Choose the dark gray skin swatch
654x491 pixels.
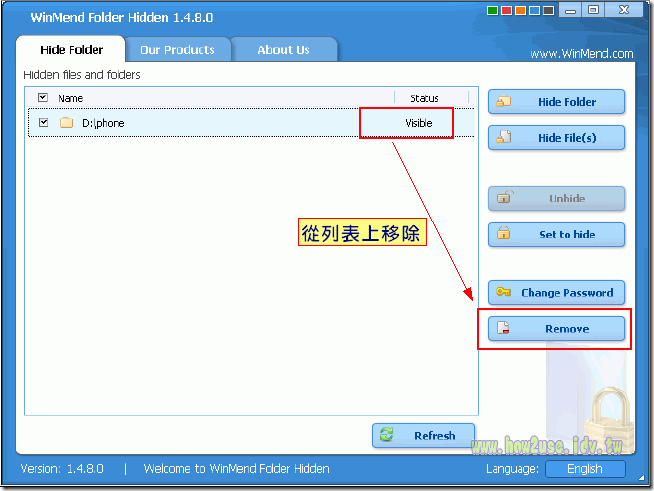point(548,10)
